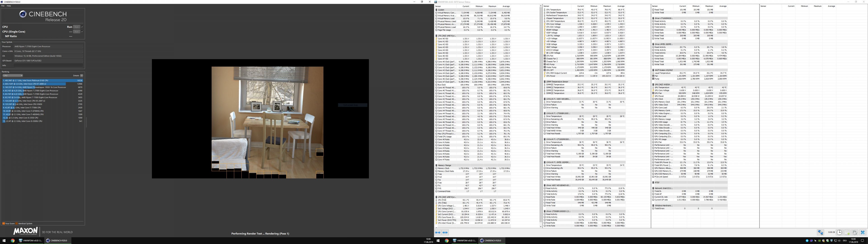Open the File menu in Cinebench

(3, 6)
